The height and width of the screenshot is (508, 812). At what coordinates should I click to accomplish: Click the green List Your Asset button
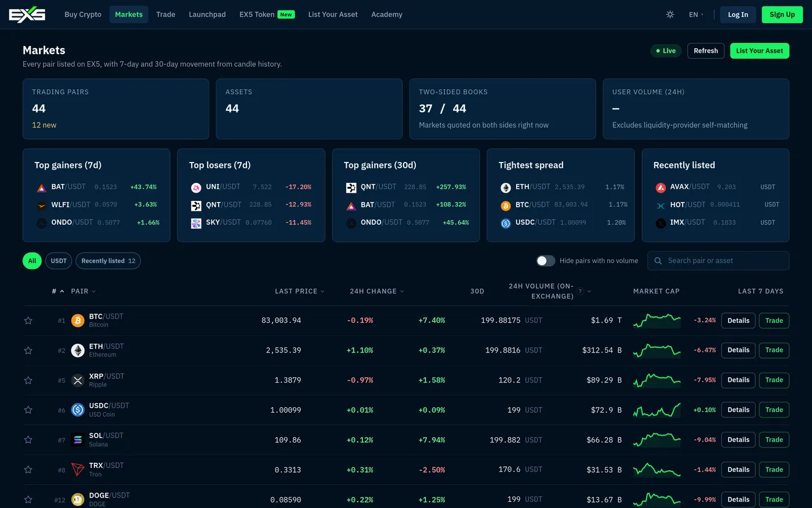pyautogui.click(x=759, y=51)
